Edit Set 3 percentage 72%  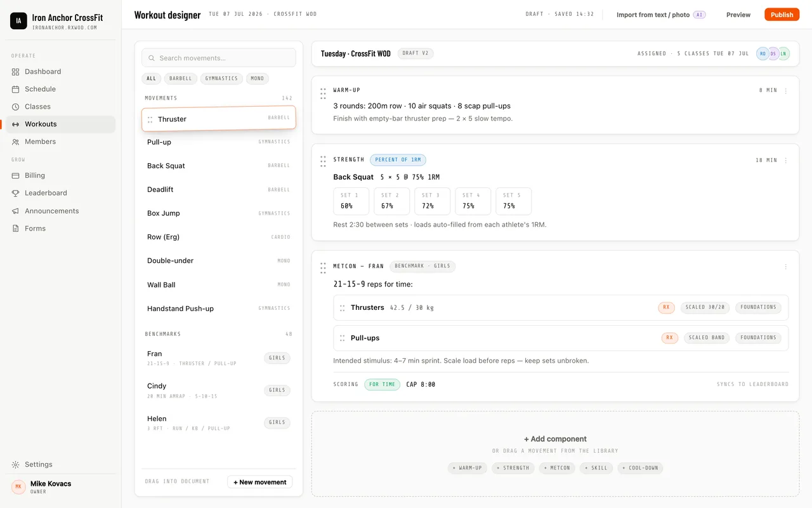433,201
